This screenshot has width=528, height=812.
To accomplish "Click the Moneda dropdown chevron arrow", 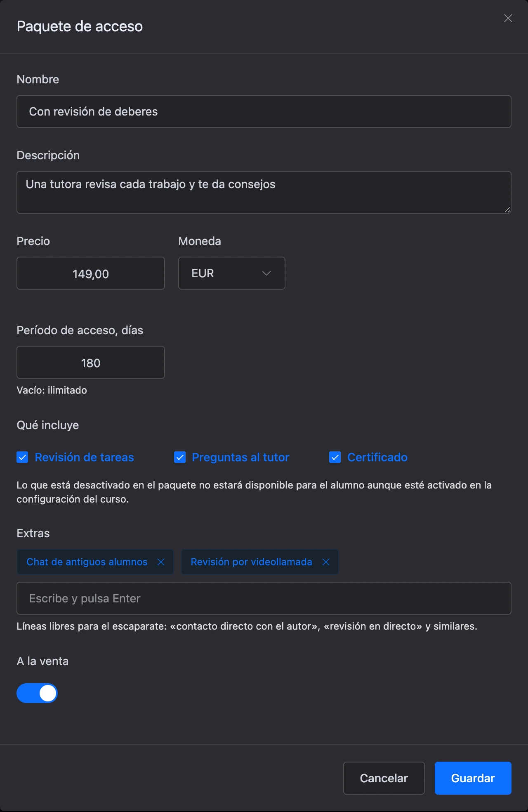I will [266, 273].
